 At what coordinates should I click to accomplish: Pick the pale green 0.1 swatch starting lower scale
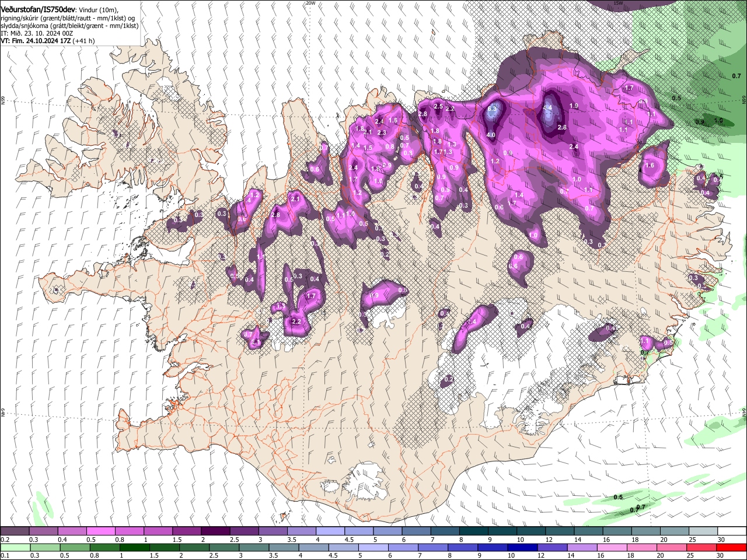pos(15,547)
